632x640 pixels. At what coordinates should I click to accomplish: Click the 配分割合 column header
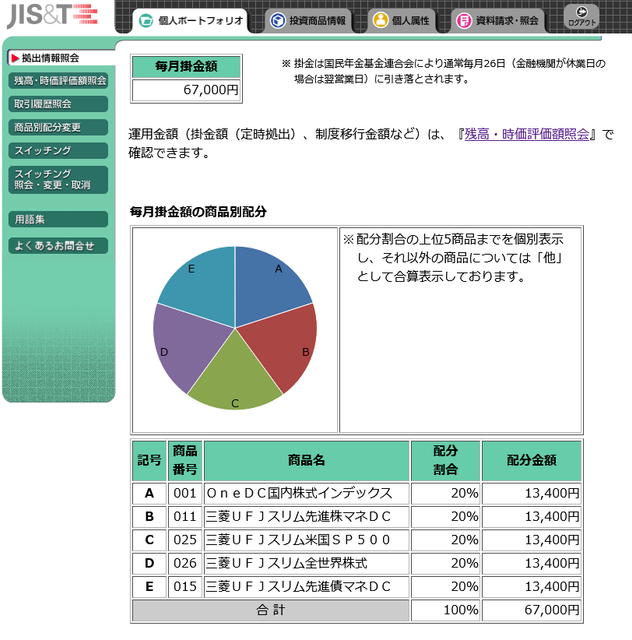(x=445, y=460)
